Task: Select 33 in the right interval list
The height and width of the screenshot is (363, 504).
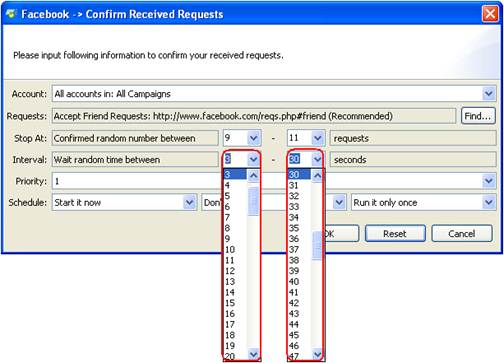Action: pyautogui.click(x=299, y=207)
